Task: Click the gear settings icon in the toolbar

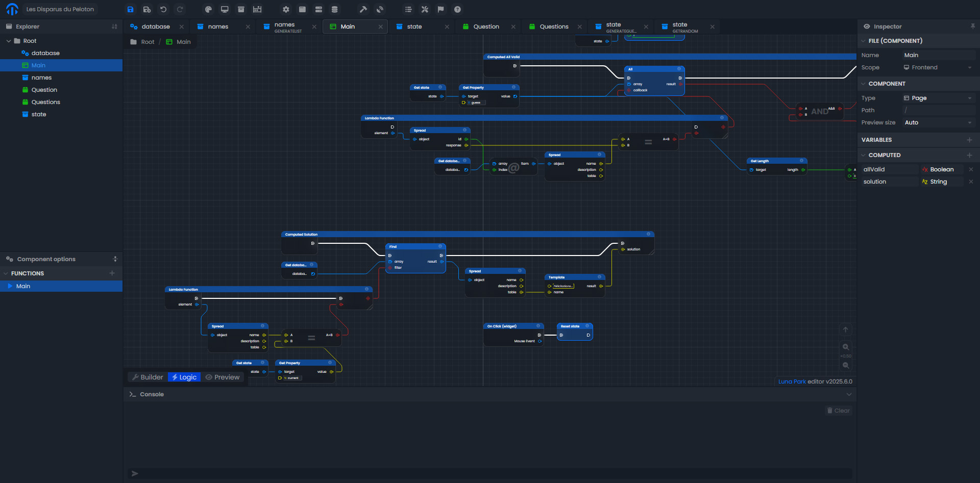Action: pos(286,9)
